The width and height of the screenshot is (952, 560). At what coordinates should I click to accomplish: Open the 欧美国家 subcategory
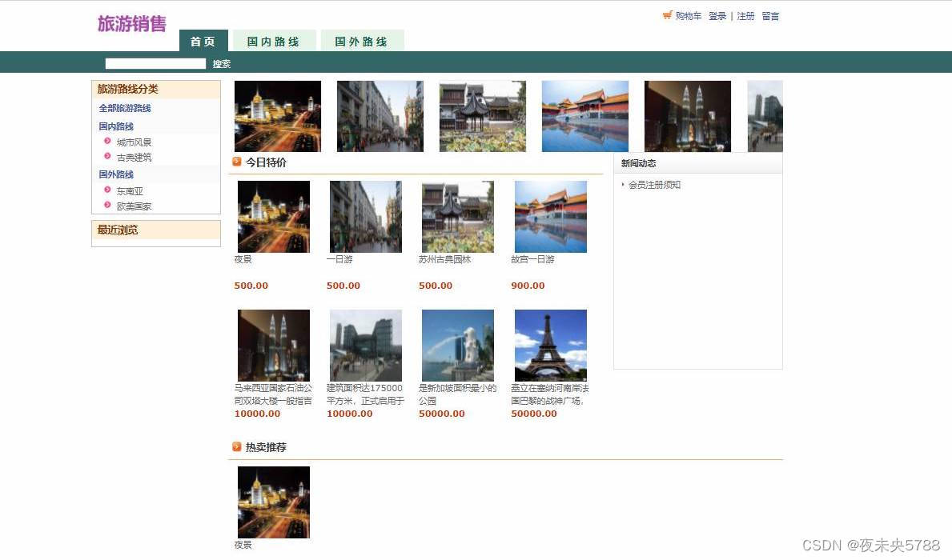tap(135, 206)
